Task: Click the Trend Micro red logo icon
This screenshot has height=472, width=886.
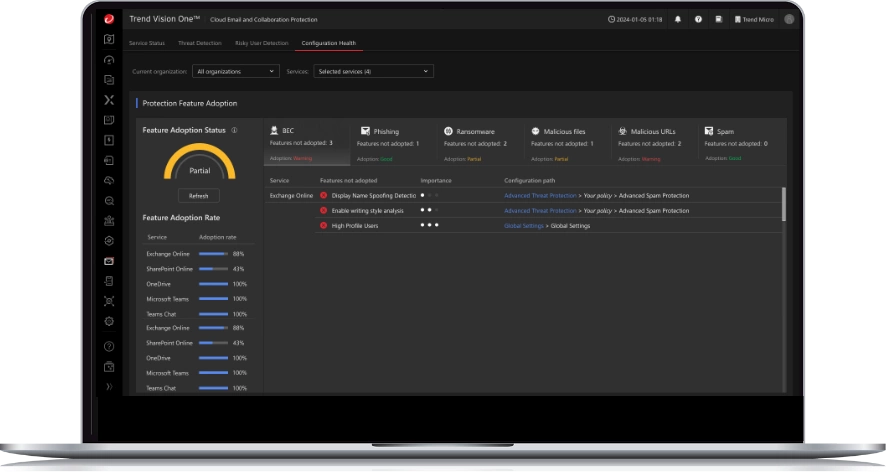Action: (109, 19)
